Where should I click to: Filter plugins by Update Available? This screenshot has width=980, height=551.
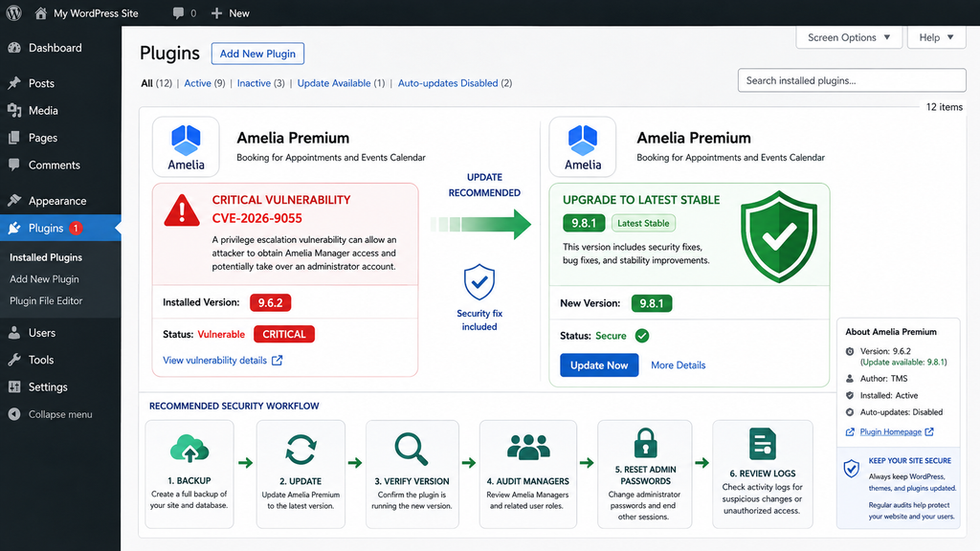coord(341,83)
